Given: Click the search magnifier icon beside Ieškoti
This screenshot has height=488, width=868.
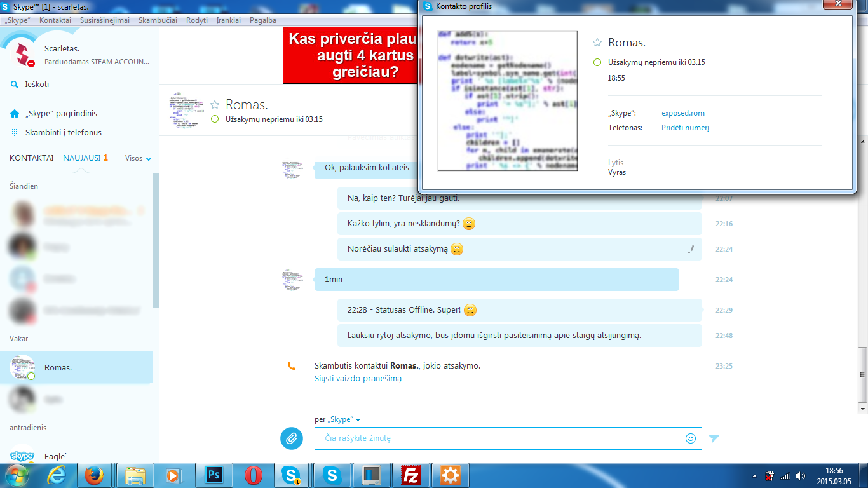Looking at the screenshot, I should pos(15,85).
